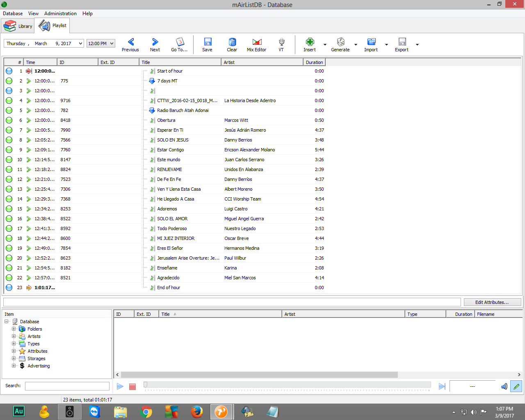The width and height of the screenshot is (525, 420).
Task: Click the Type column header in browser
Action: [425, 314]
